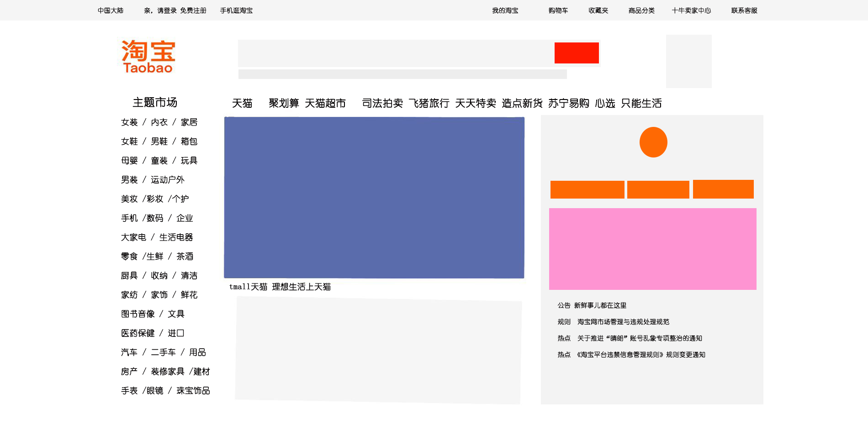Open the 联系客服 menu

pyautogui.click(x=744, y=10)
